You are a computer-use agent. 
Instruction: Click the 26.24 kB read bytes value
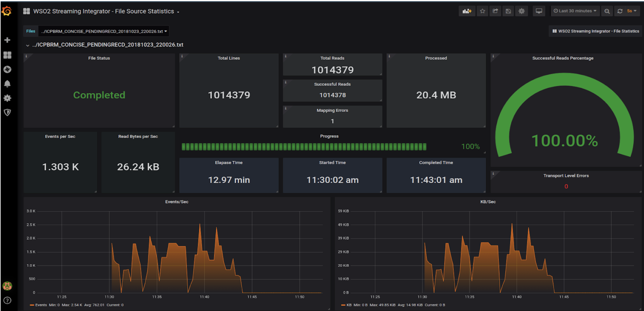tap(138, 167)
